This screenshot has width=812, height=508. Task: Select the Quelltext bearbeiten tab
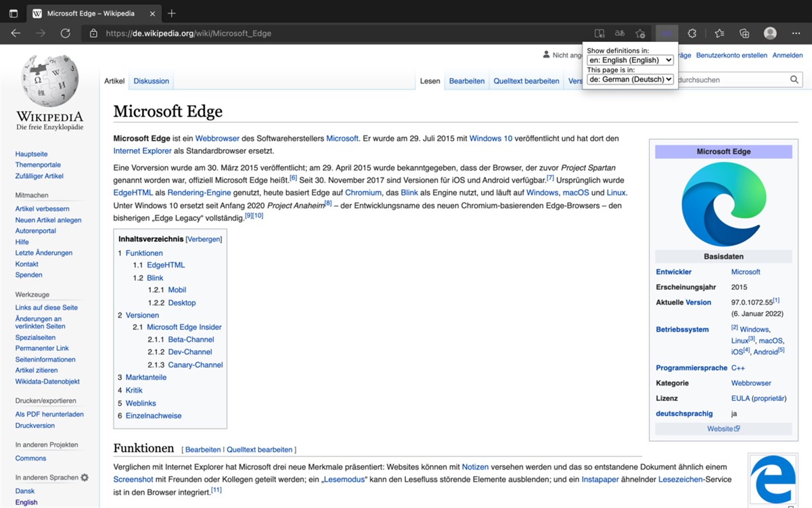coord(526,81)
